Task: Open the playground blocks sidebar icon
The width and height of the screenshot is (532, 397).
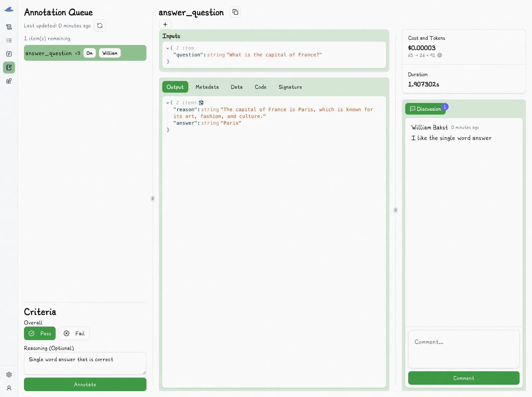Action: point(9,81)
